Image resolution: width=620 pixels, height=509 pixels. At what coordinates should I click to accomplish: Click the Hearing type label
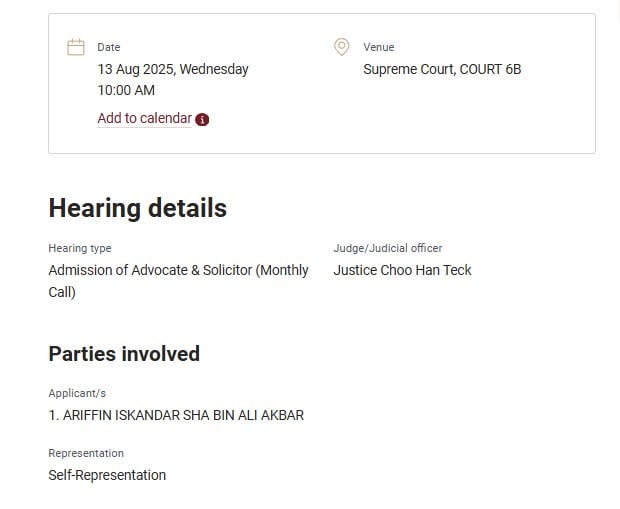coord(80,248)
